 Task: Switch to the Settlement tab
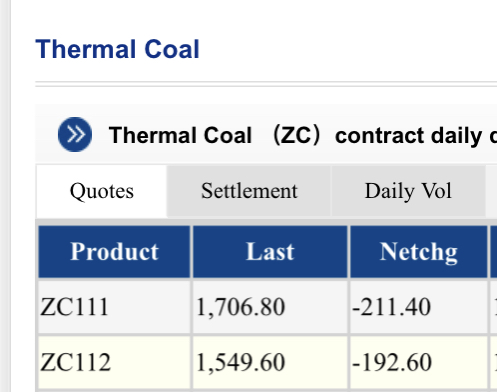coord(249,191)
